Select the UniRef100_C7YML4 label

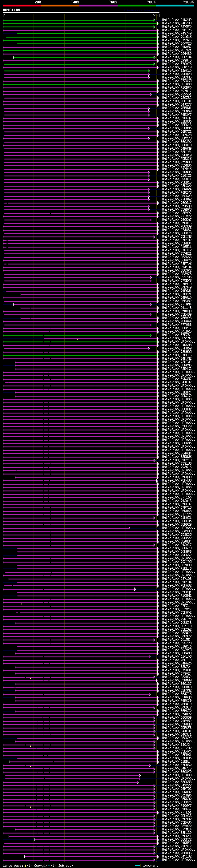coord(177,829)
